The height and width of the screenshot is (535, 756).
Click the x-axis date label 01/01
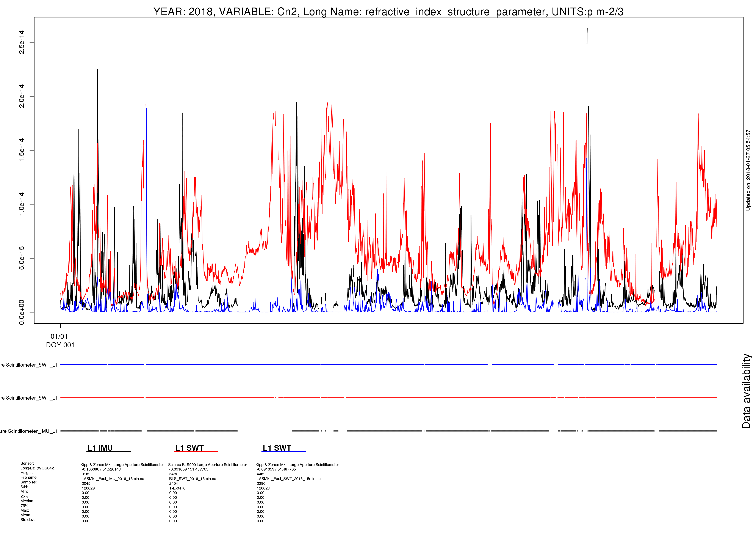click(x=59, y=336)
